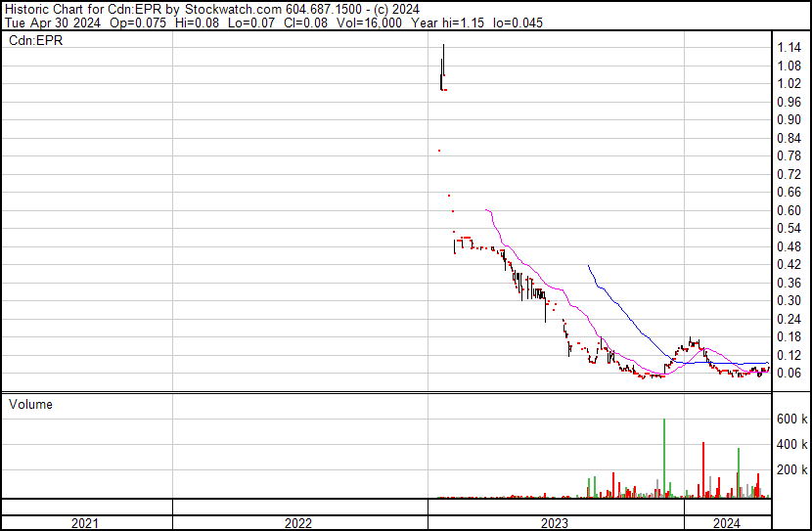Click the 'Year hi=1.15' value

(x=447, y=22)
